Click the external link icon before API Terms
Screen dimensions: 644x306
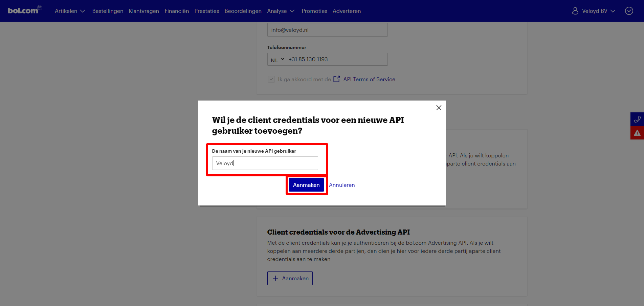point(337,79)
